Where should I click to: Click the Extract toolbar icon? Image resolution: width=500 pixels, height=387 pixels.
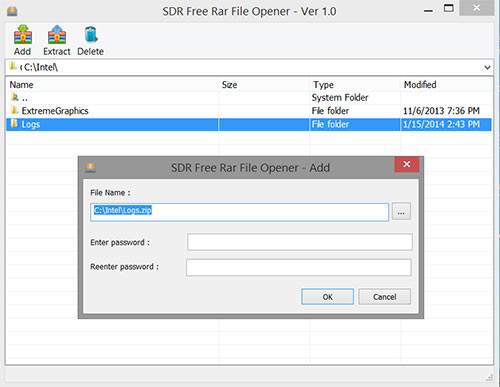click(57, 35)
